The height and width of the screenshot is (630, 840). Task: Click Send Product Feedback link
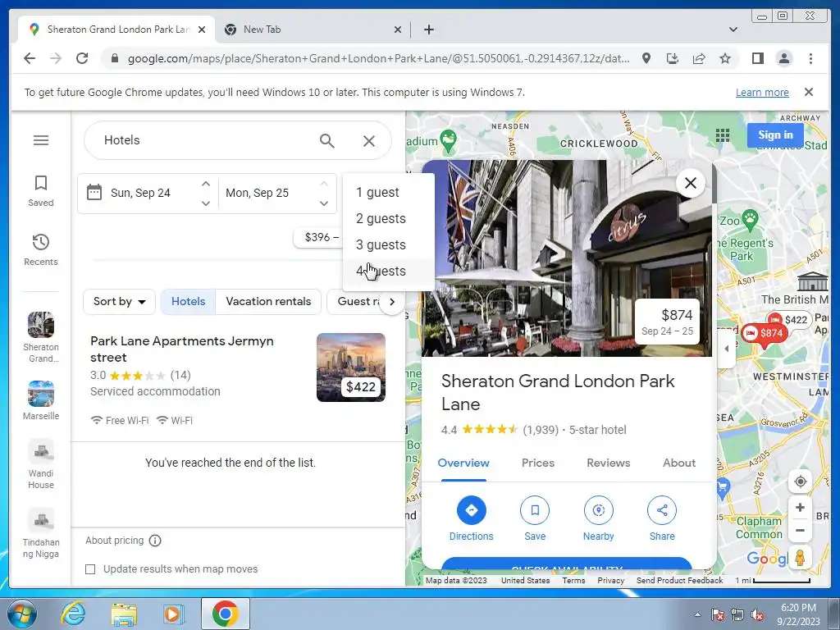pyautogui.click(x=679, y=580)
